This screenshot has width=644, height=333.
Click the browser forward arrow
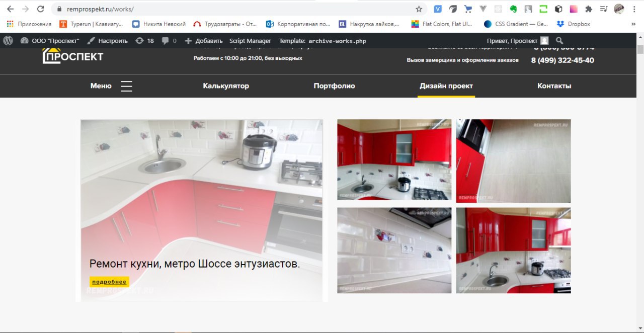click(x=26, y=9)
